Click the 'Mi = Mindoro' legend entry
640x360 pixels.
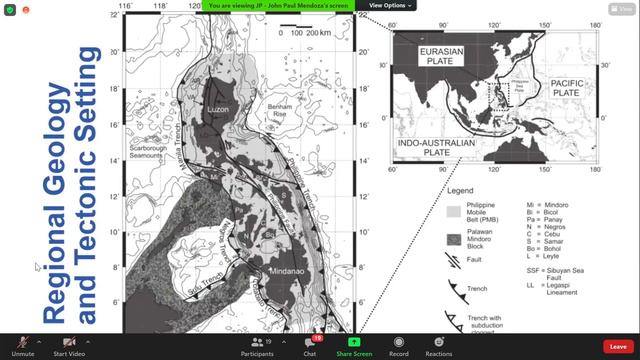click(547, 205)
